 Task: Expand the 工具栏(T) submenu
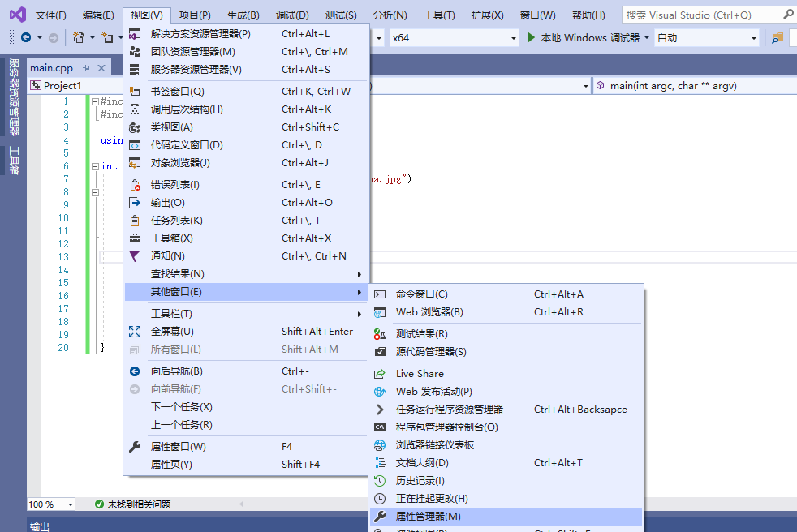tap(246, 314)
